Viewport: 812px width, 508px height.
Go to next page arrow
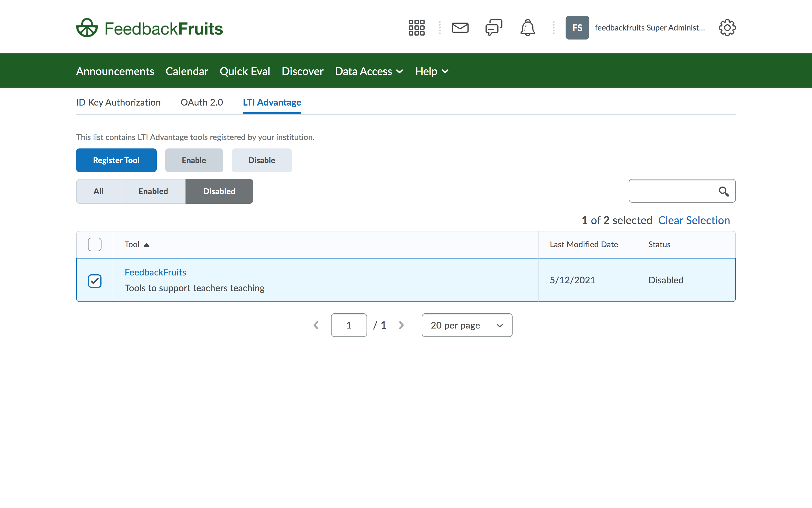401,325
